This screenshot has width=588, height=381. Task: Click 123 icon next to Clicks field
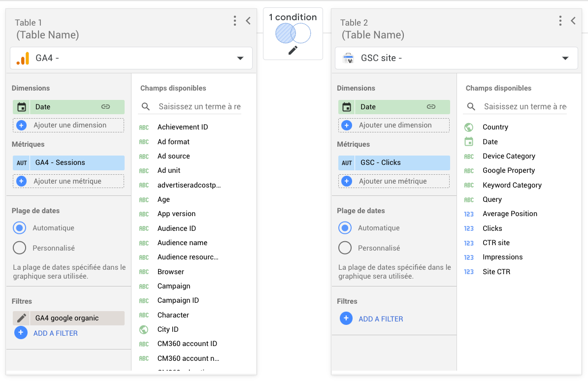(469, 228)
